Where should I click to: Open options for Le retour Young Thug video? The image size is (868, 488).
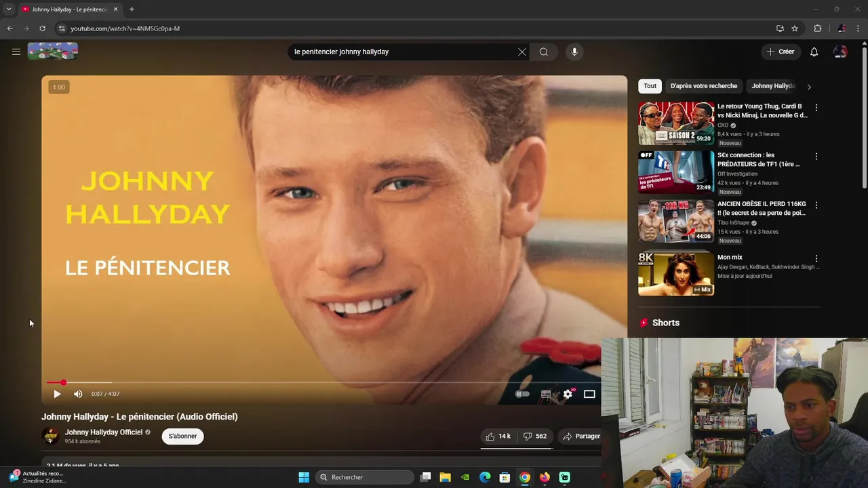(x=816, y=108)
